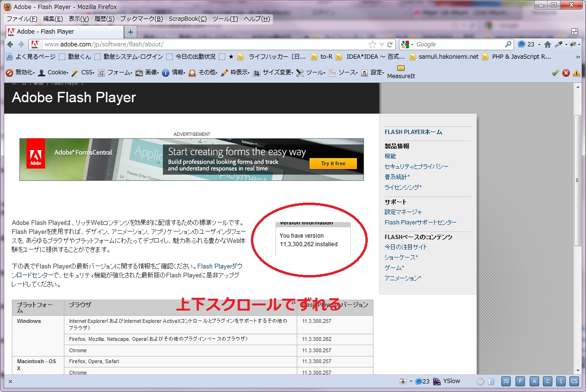Open the その他 (Miscellaneous) toolbar menu
Screen dimensions: 586x392
pos(203,72)
